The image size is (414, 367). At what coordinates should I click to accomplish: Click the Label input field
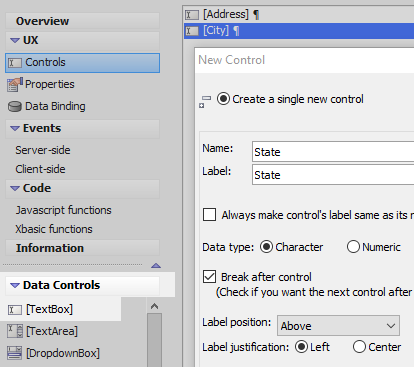[333, 175]
